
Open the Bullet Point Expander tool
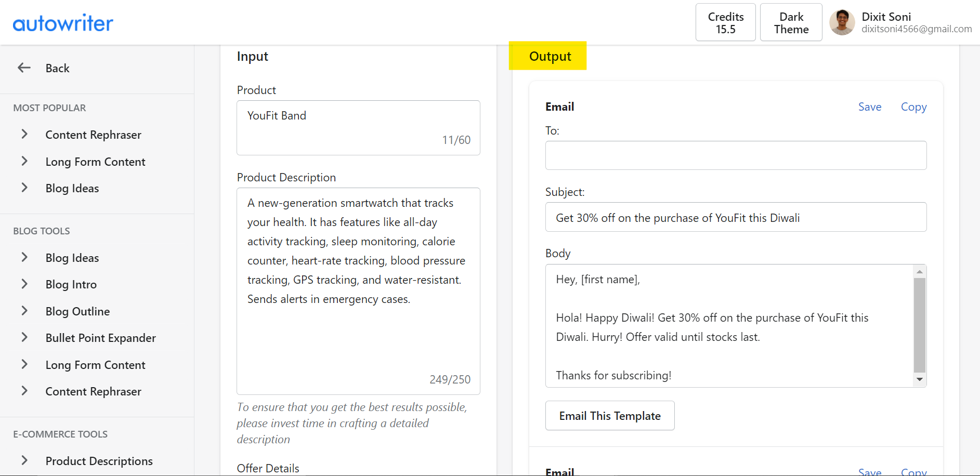pyautogui.click(x=101, y=338)
